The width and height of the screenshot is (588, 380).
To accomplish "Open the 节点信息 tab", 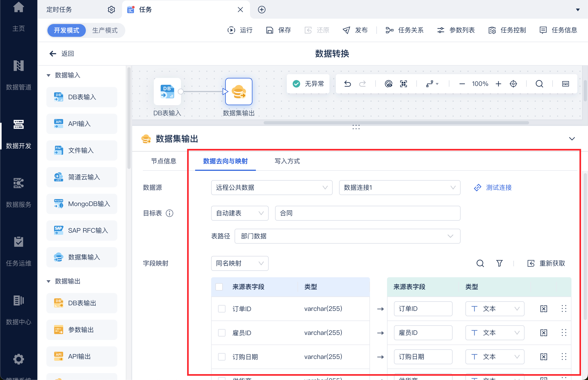I will (163, 161).
